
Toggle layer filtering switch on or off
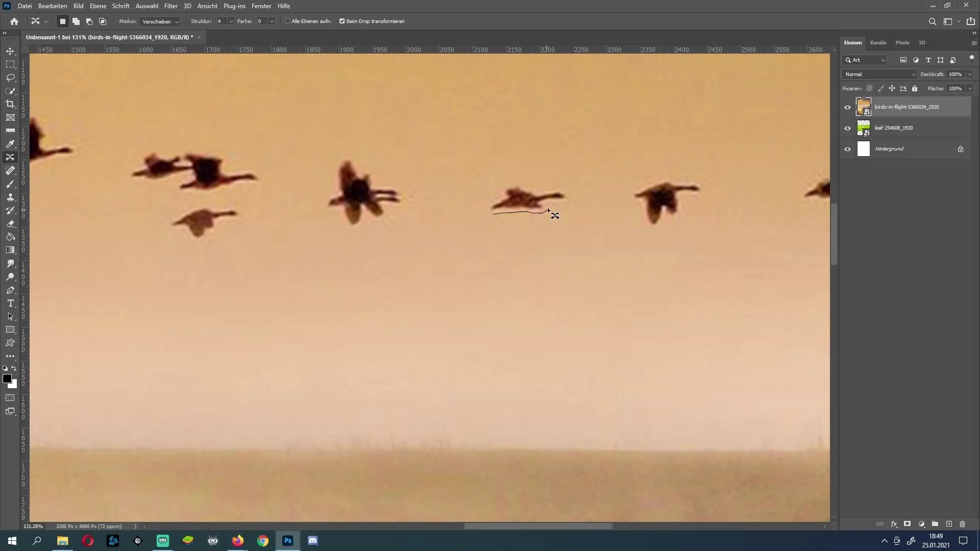point(971,58)
